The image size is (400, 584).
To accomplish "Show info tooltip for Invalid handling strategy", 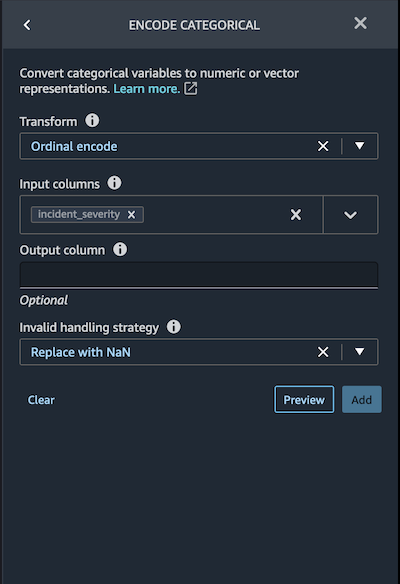I will pos(174,327).
